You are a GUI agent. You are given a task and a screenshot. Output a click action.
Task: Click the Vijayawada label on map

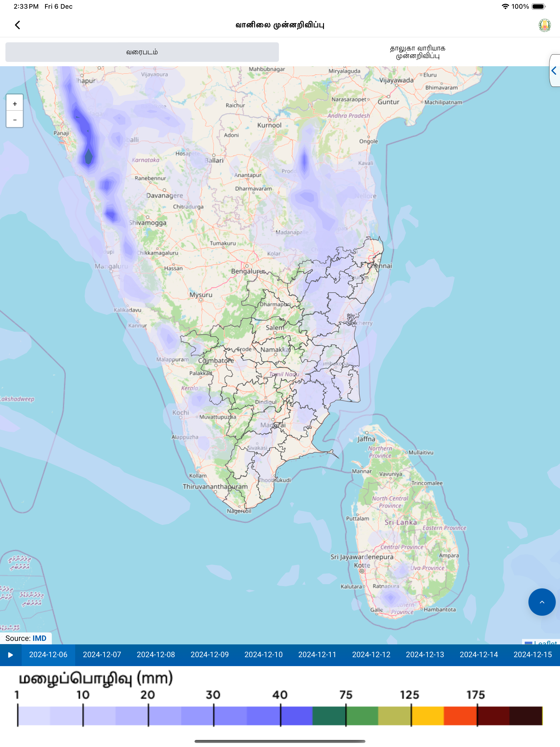(396, 80)
